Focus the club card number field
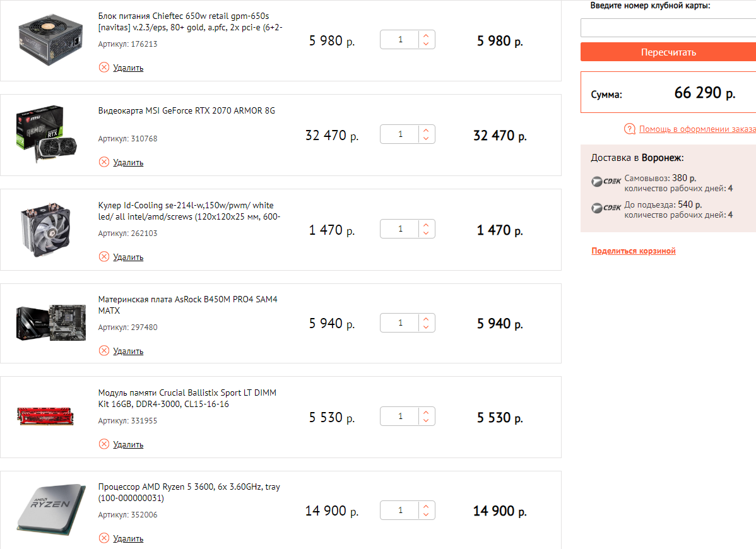 pos(668,28)
